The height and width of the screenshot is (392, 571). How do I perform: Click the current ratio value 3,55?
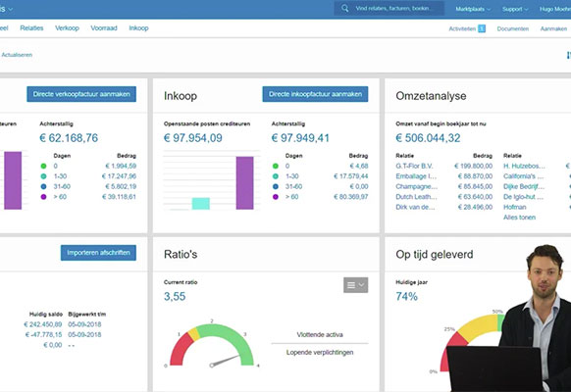click(x=175, y=296)
